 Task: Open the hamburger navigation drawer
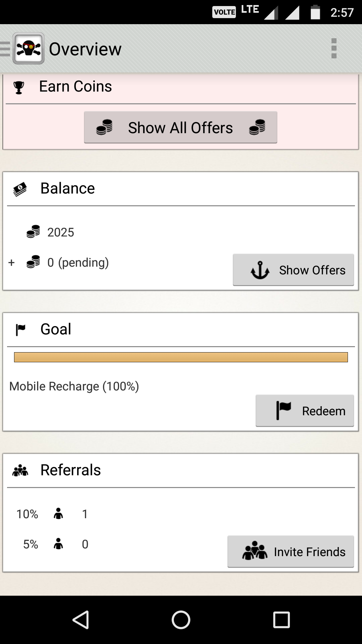click(x=5, y=49)
